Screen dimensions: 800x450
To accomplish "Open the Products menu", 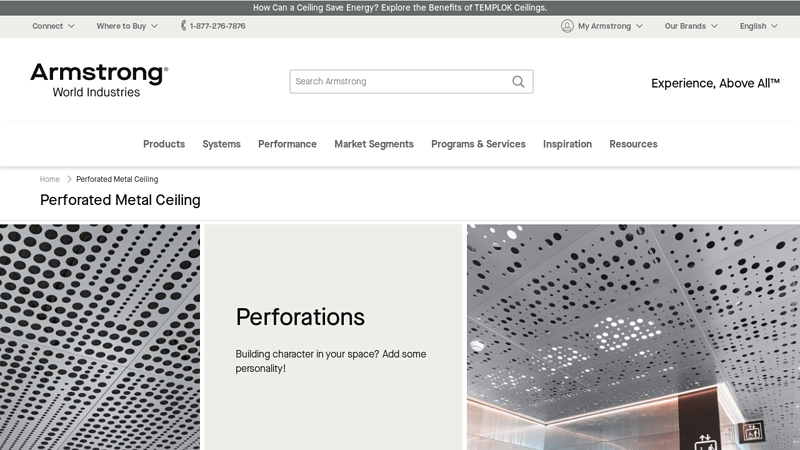I will tap(164, 144).
